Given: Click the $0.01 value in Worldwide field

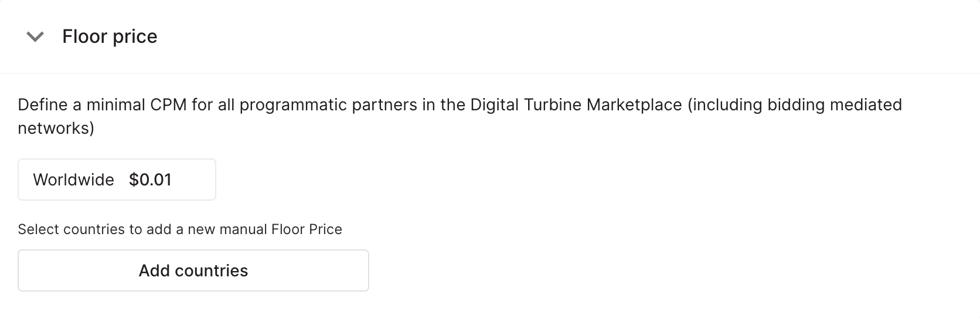Looking at the screenshot, I should (x=150, y=180).
